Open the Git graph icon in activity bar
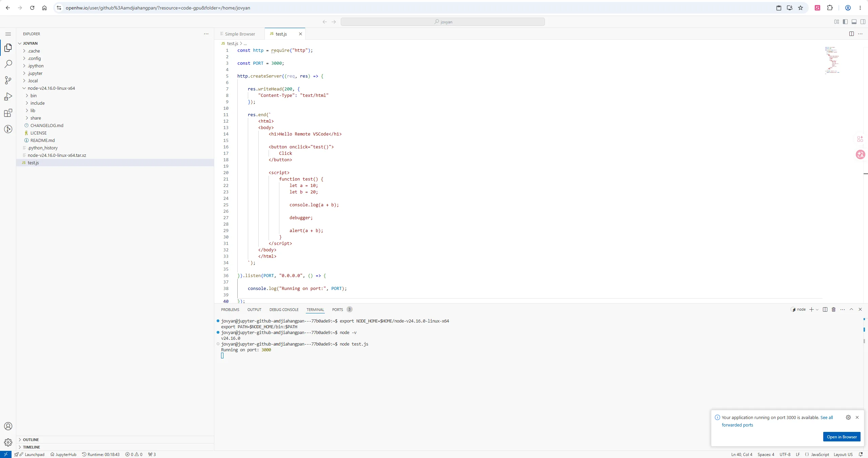 coord(8,129)
